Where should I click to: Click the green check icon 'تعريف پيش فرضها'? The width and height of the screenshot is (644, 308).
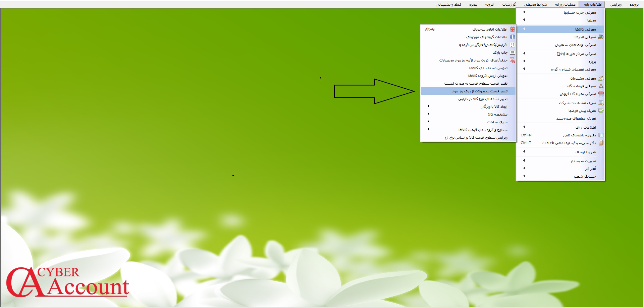tap(601, 111)
